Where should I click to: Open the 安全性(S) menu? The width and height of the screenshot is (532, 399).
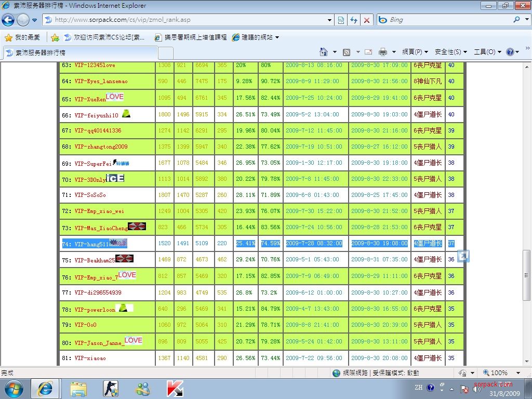pos(450,52)
